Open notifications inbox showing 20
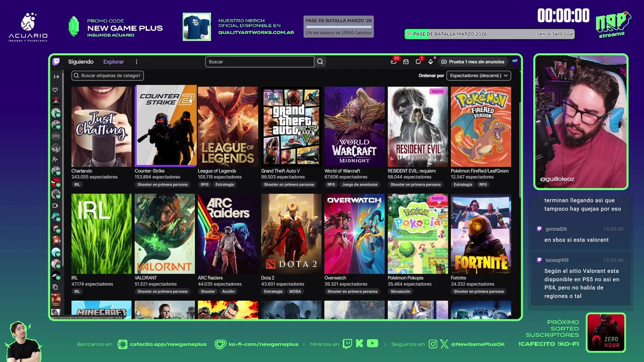 pyautogui.click(x=393, y=62)
